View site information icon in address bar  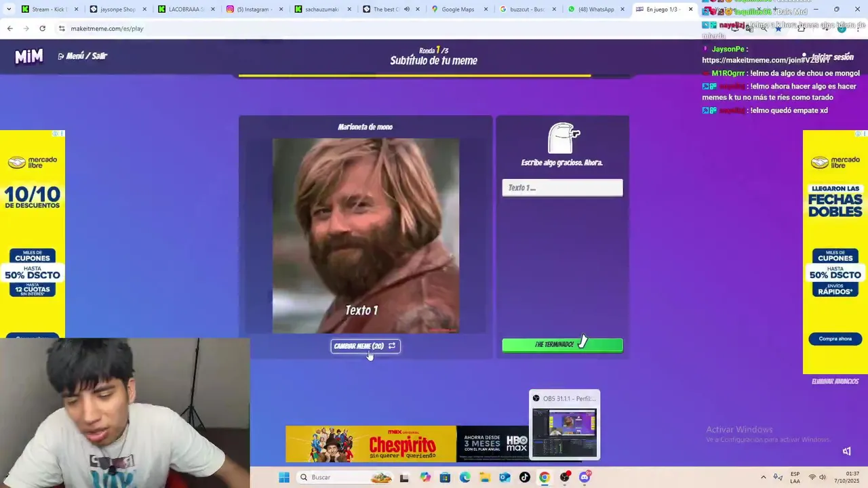point(62,28)
